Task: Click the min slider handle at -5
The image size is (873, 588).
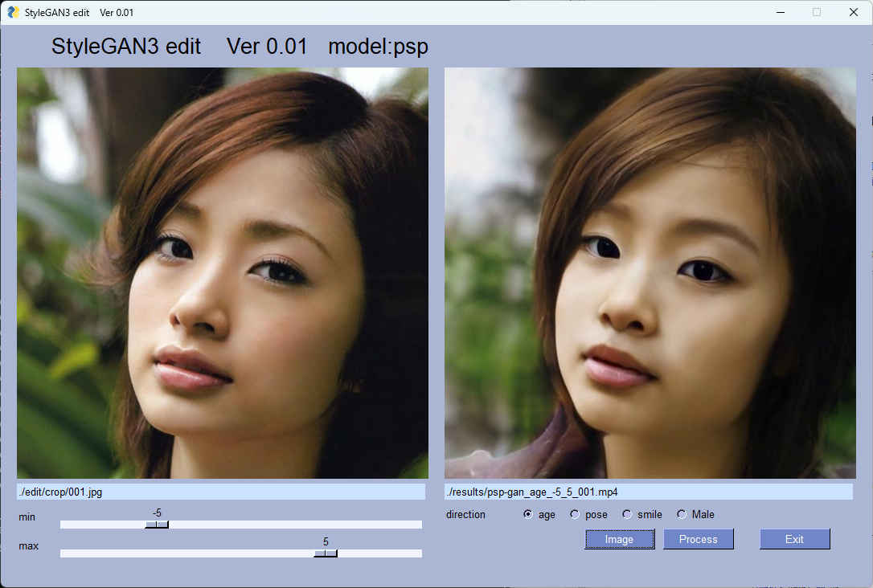Action: [x=157, y=525]
